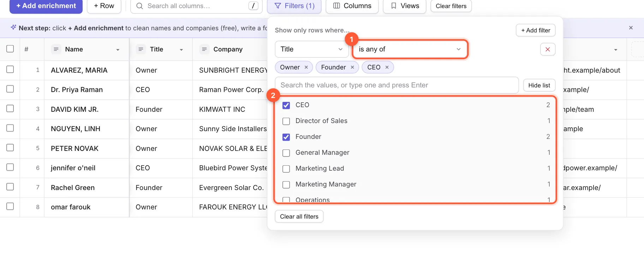The width and height of the screenshot is (644, 275).
Task: Toggle the select-all rows checkbox
Action: [x=10, y=49]
